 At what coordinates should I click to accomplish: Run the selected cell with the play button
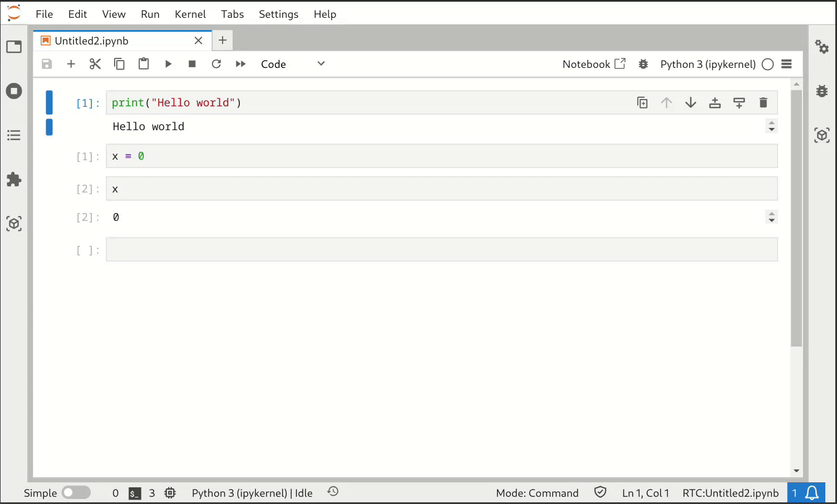click(x=168, y=63)
